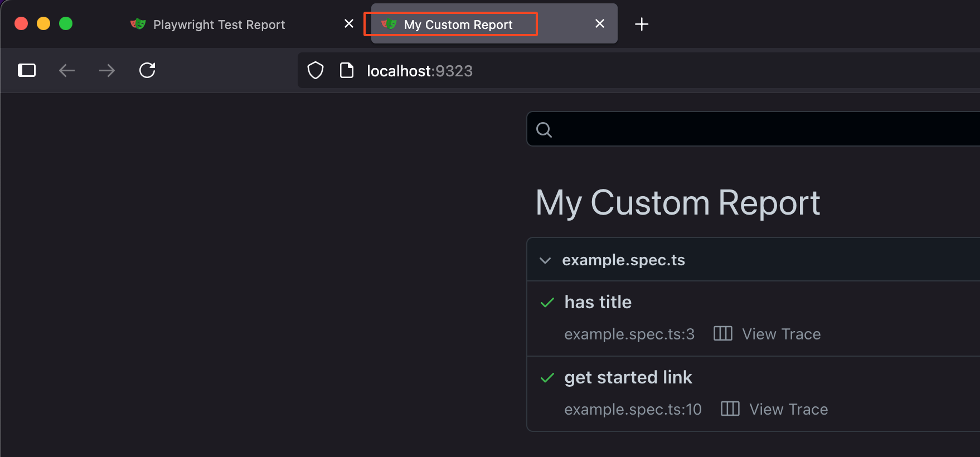View Trace for 'get started link' test
This screenshot has height=457, width=980.
point(788,409)
